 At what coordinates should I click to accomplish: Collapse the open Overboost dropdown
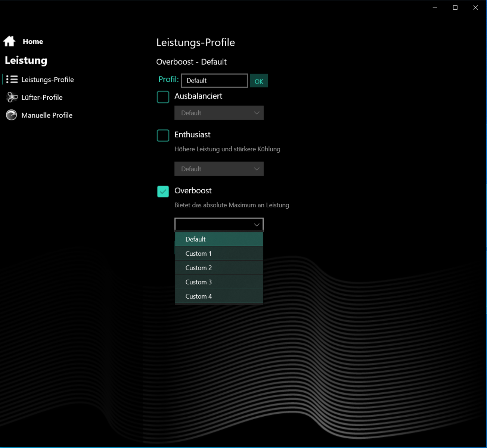point(219,224)
